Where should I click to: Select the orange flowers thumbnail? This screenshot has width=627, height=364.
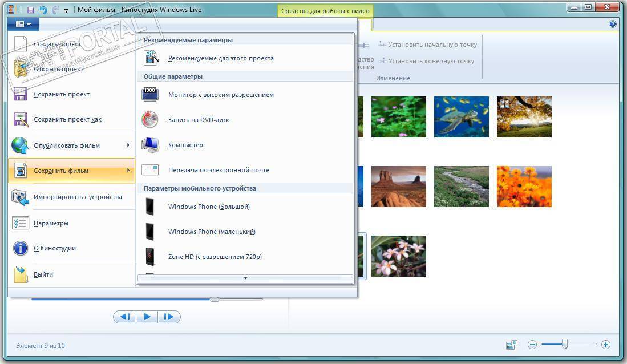tap(524, 187)
